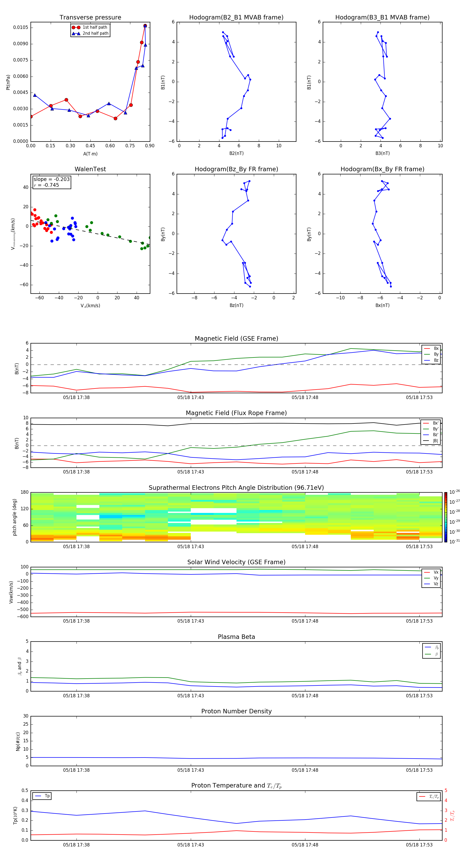Image resolution: width=473 pixels, height=868 pixels.
Task: Click the 'Transverse pressure' plot title
Action: point(90,17)
